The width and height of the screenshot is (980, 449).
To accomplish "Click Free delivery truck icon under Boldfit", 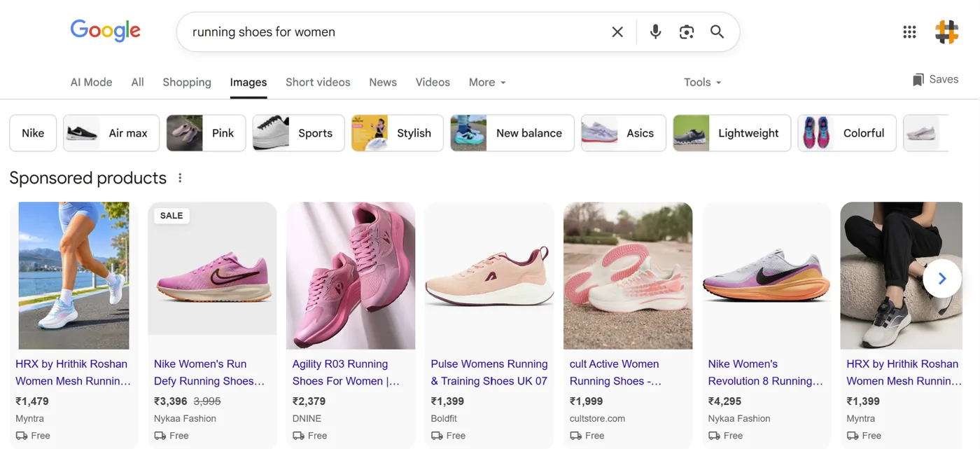I will [x=437, y=436].
